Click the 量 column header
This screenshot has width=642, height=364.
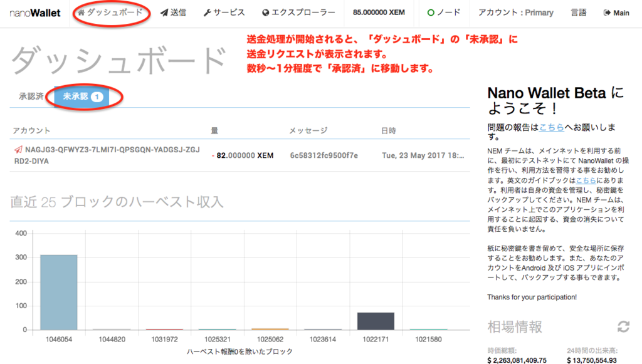pyautogui.click(x=214, y=131)
